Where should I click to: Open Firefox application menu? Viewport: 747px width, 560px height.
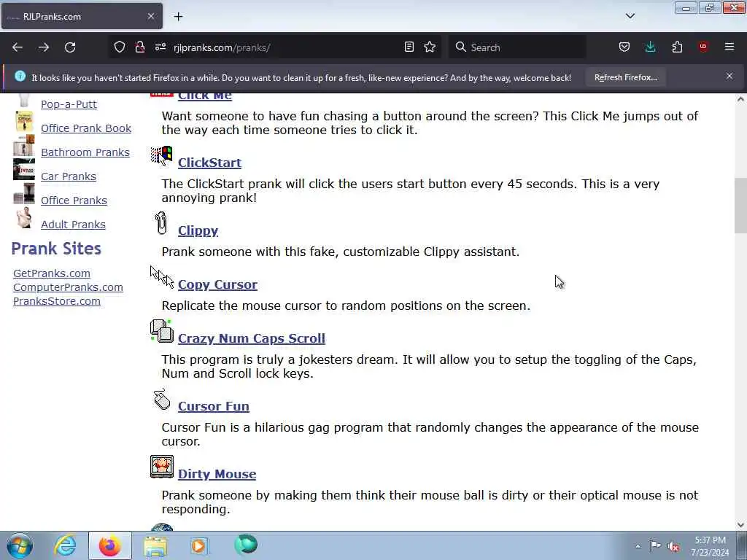click(x=729, y=47)
